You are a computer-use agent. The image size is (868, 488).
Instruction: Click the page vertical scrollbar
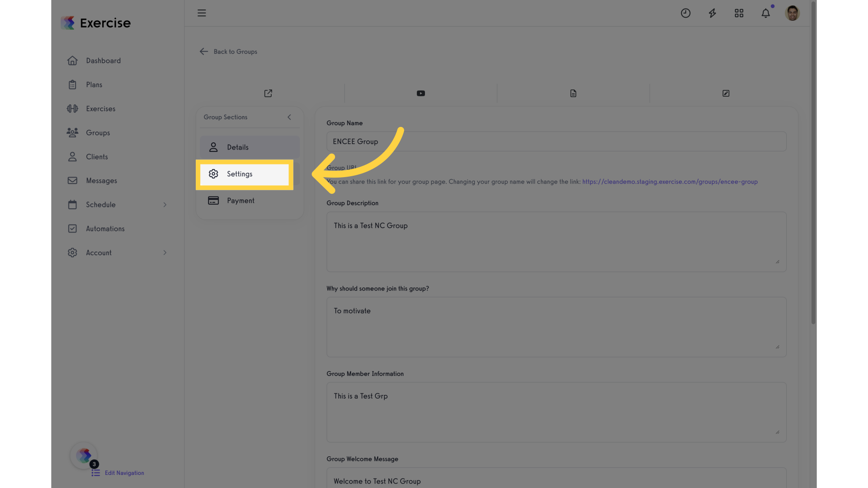click(x=813, y=163)
